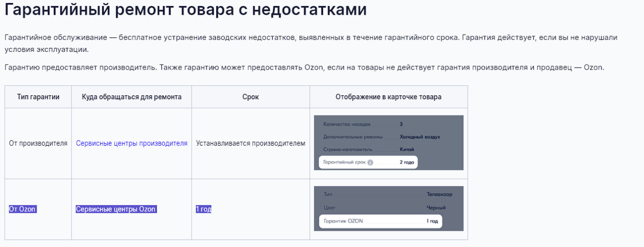
Task: Click the Гарантия OZON label in the thumbnail
Action: [343, 221]
